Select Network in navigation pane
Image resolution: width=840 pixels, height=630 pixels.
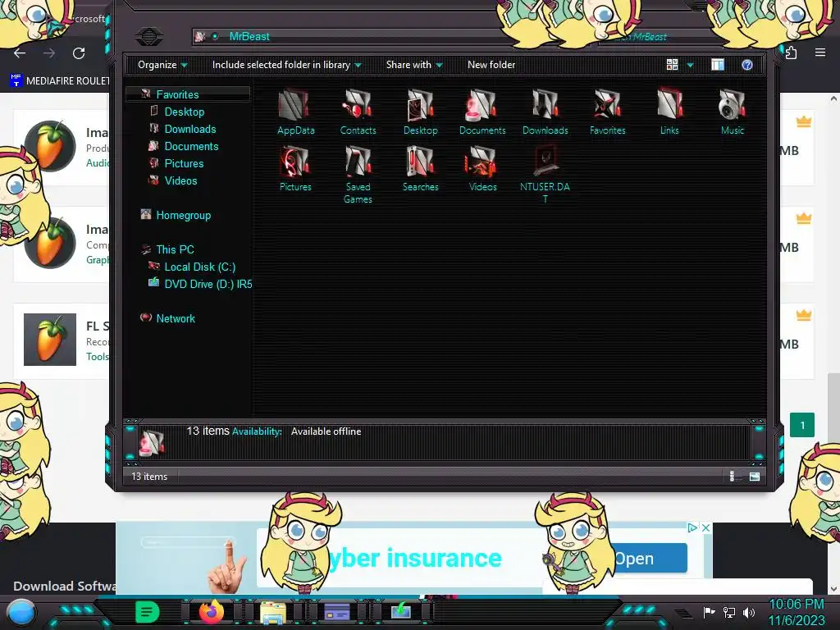(176, 318)
